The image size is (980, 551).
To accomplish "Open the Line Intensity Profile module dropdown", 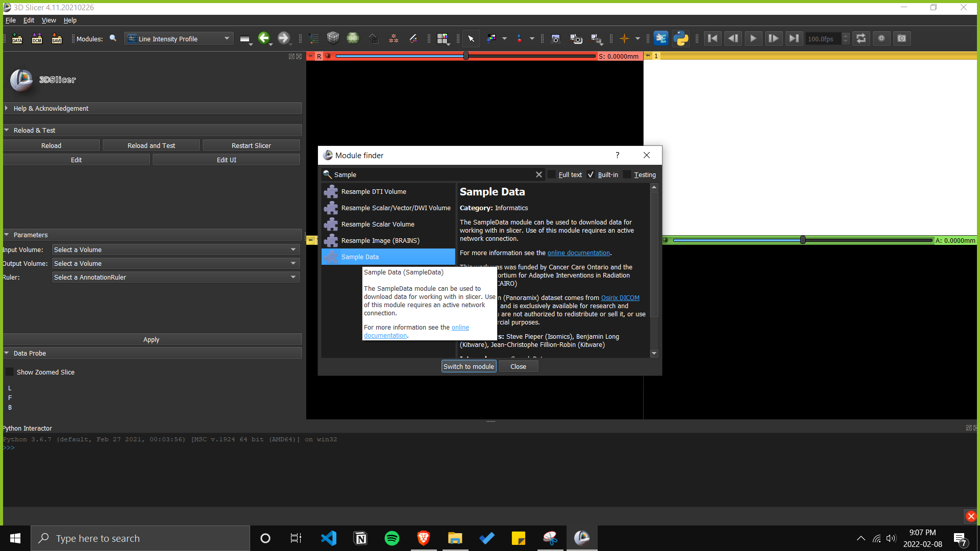I will pyautogui.click(x=179, y=39).
